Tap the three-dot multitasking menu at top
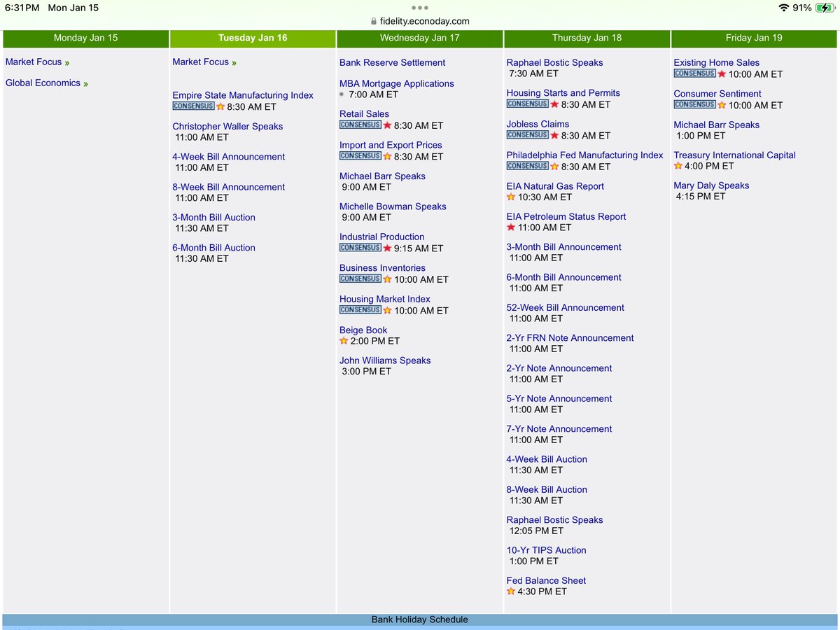Viewport: 840px width, 630px height. tap(420, 8)
